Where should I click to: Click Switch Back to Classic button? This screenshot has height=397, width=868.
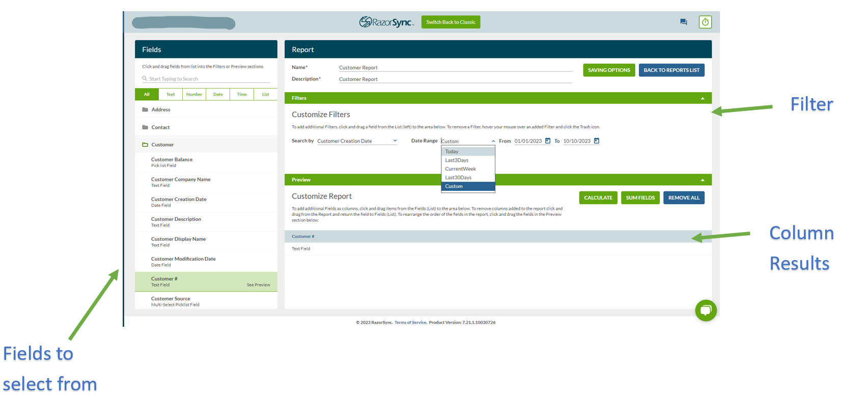tap(451, 22)
